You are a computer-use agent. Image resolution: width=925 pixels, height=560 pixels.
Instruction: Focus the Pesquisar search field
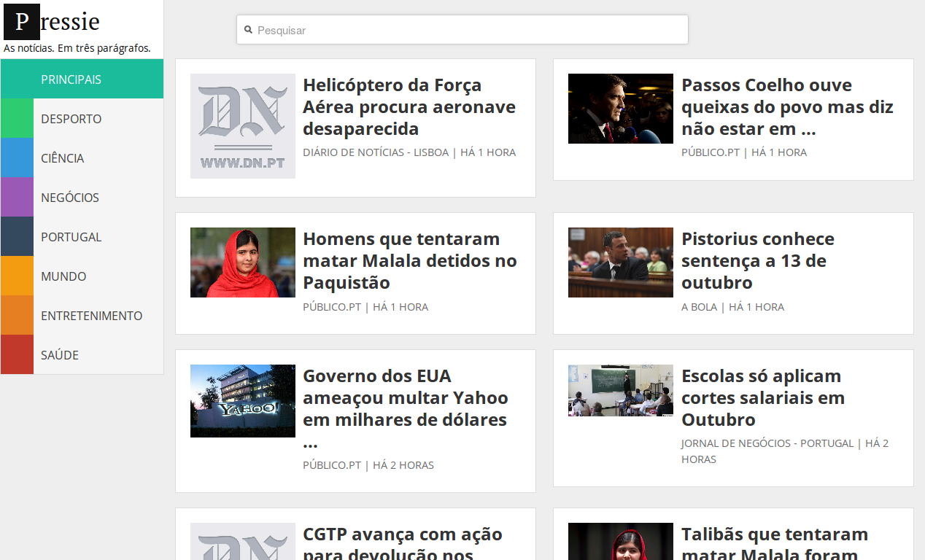click(x=467, y=30)
